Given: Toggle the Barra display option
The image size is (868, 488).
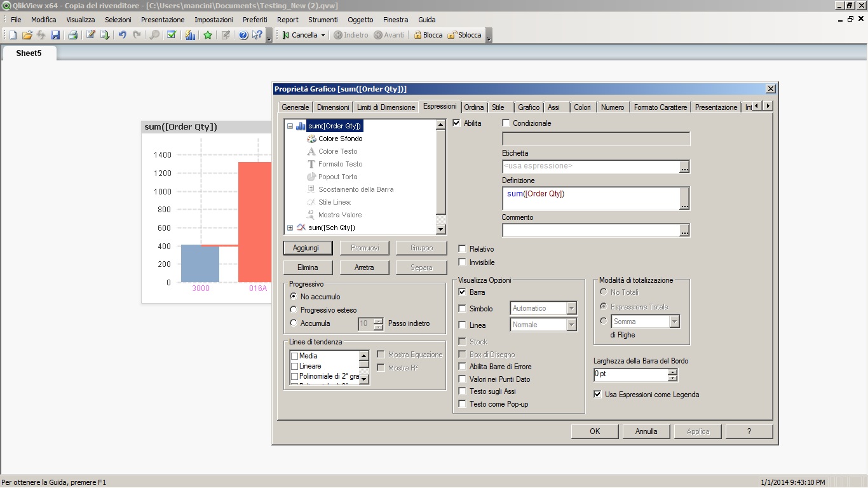Looking at the screenshot, I should click(x=463, y=292).
